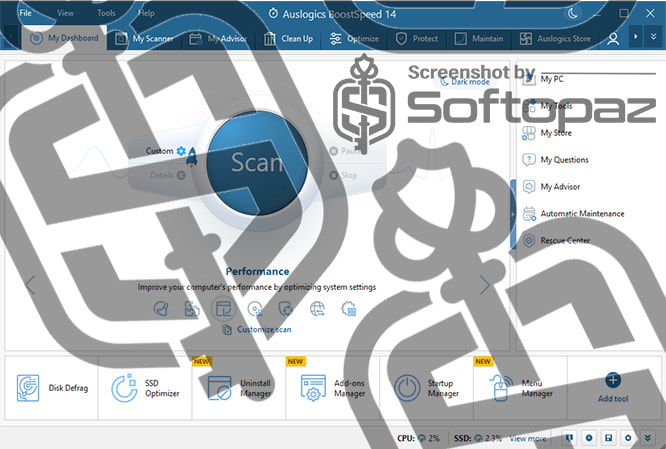Open Custom scan settings gear
The image size is (666, 449).
(181, 151)
